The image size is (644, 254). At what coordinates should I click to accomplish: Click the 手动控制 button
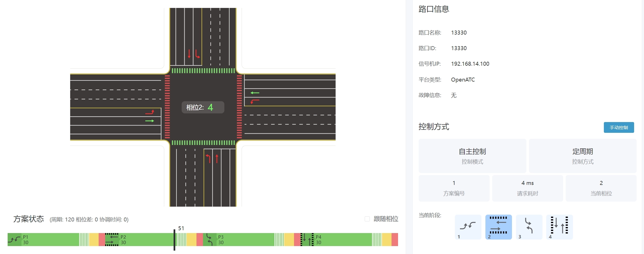click(619, 127)
